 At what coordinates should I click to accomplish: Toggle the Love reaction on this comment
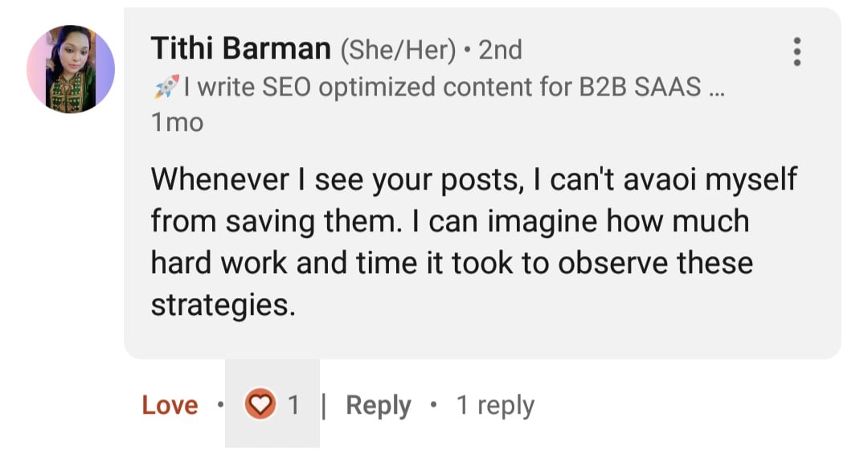[170, 405]
